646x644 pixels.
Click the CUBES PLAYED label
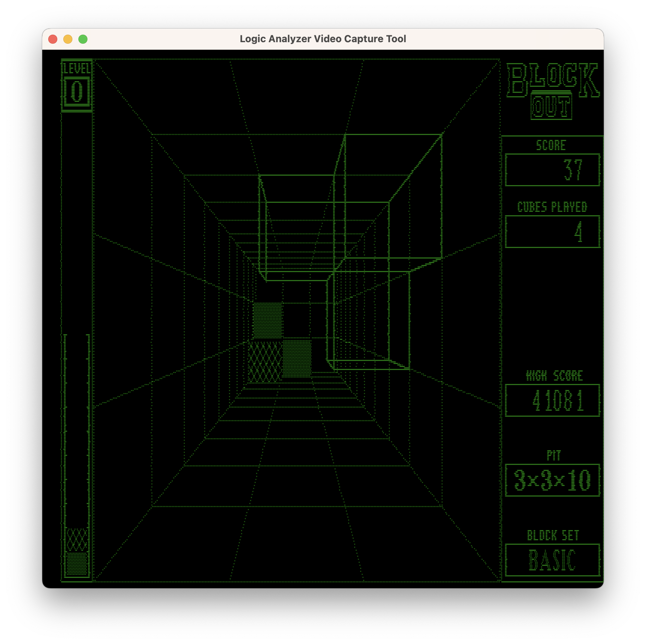click(x=552, y=207)
